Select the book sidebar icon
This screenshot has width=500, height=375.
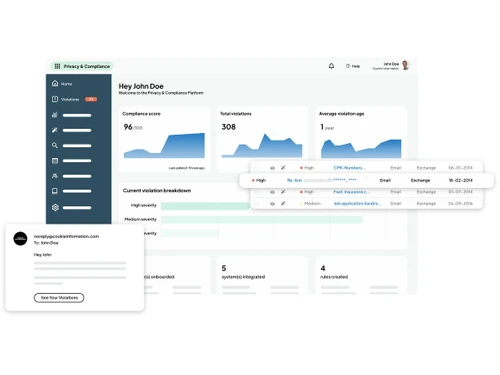click(55, 191)
